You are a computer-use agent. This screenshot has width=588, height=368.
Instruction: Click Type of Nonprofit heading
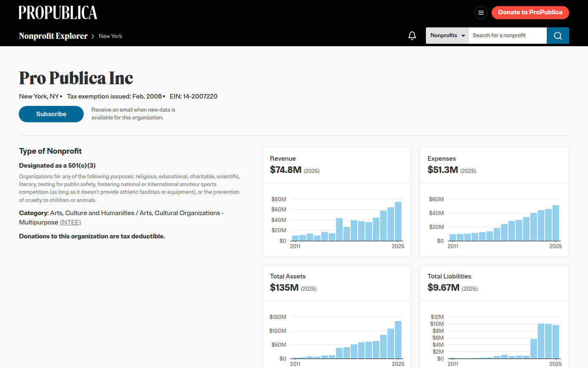click(50, 151)
